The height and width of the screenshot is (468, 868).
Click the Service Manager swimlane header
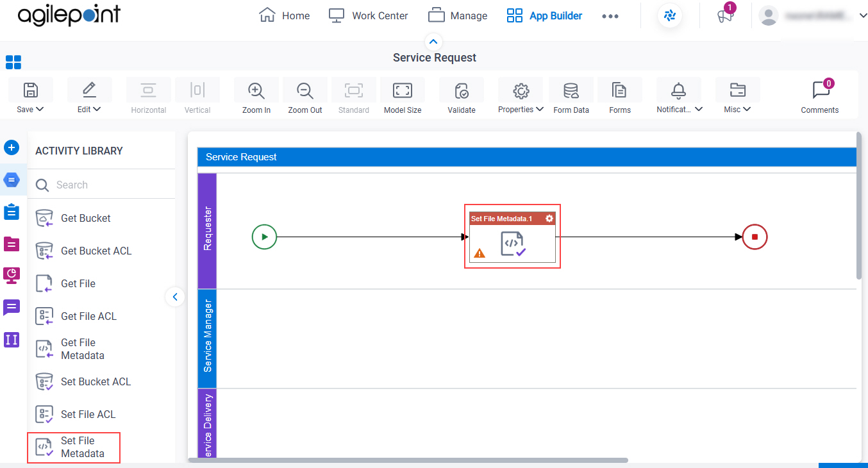[208, 338]
